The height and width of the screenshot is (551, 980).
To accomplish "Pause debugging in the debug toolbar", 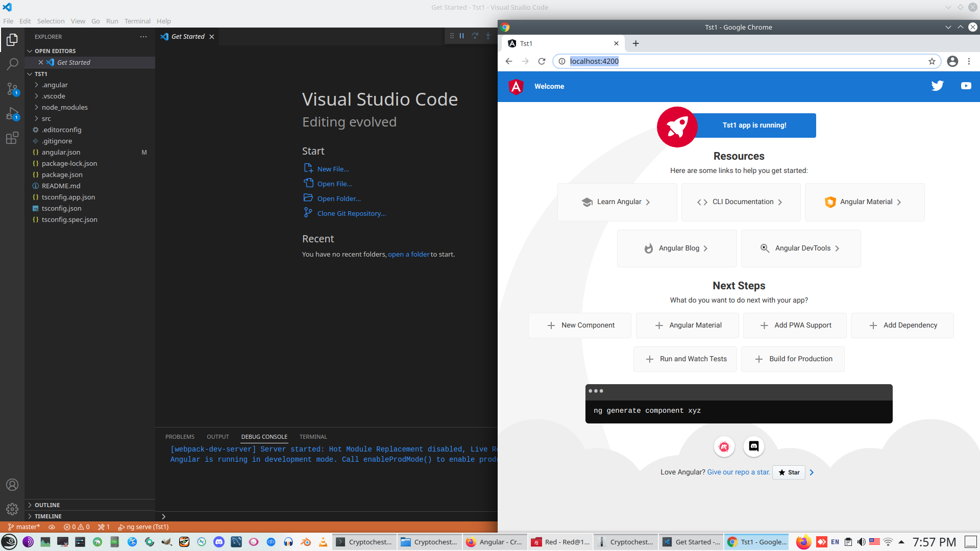I will click(461, 36).
